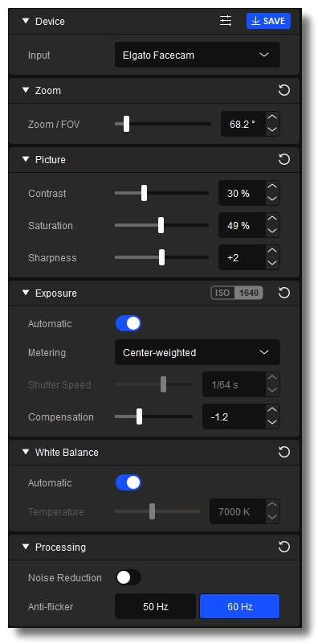Reset the Picture section settings
This screenshot has width=318, height=644.
pyautogui.click(x=284, y=159)
